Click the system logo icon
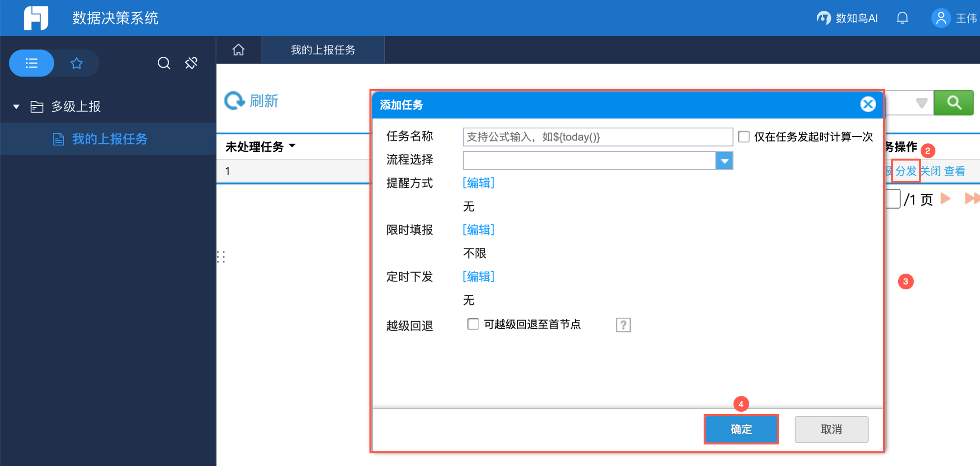 pyautogui.click(x=36, y=18)
